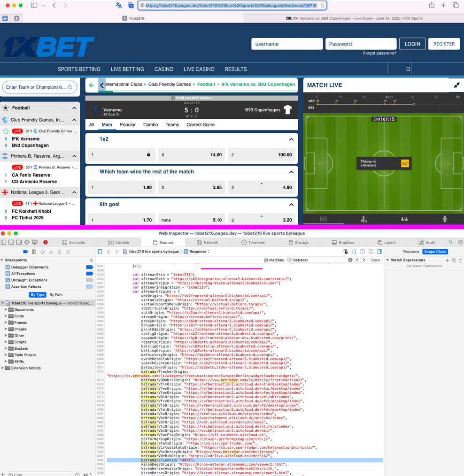The image size is (464, 476).
Task: Open a new Safari tab with plus icon
Action: click(443, 5)
